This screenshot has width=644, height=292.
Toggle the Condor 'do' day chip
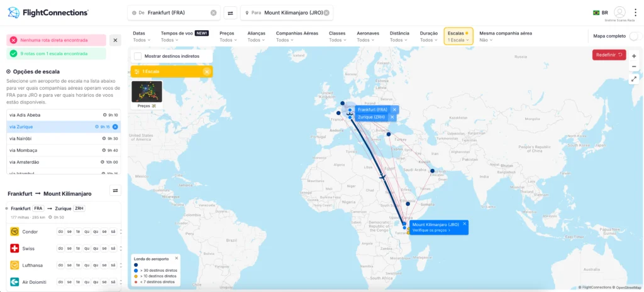click(60, 232)
